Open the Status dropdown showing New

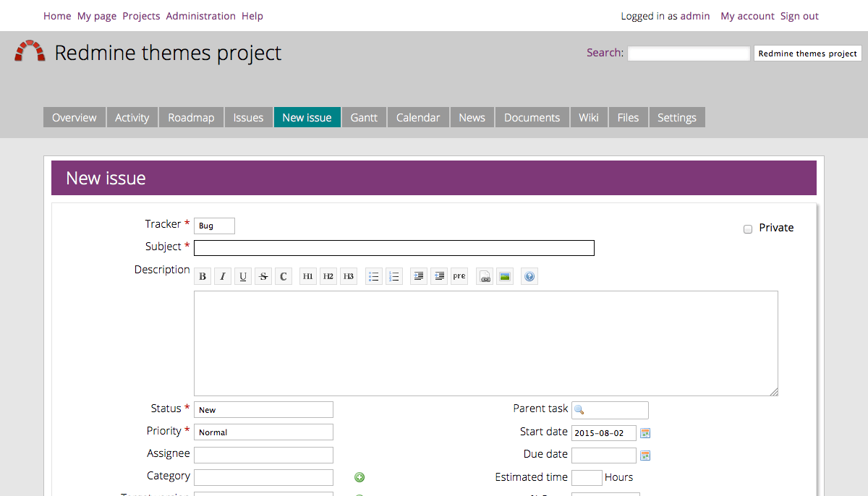(x=263, y=410)
